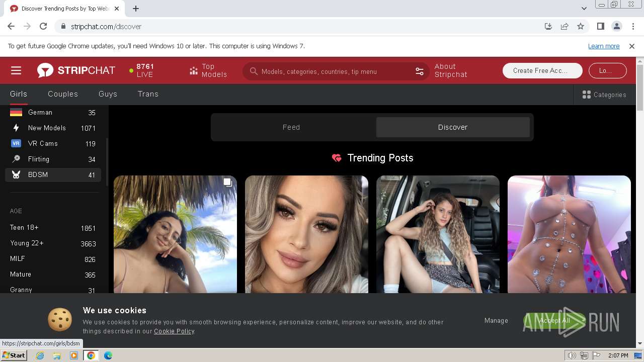Switch to Girls tab
644x362 pixels.
tap(19, 94)
